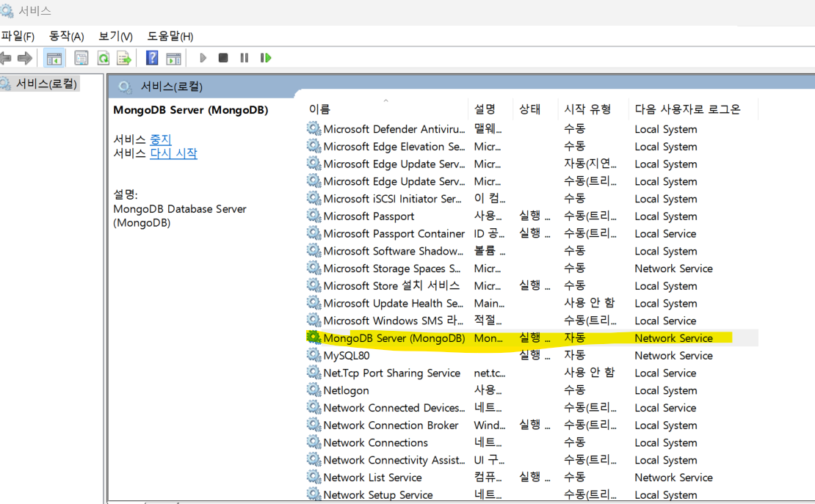Select the Microsoft Storage Spaces S... service
This screenshot has width=815, height=504.
(x=392, y=269)
